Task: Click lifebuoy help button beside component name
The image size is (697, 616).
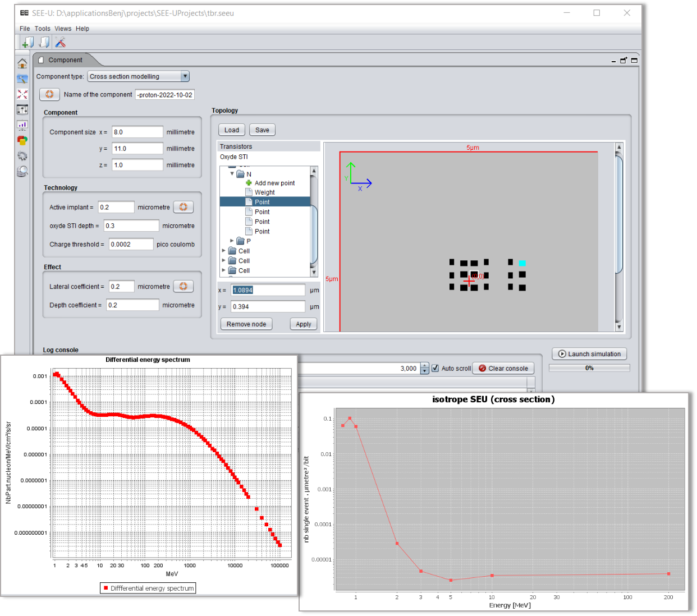Action: click(x=49, y=94)
